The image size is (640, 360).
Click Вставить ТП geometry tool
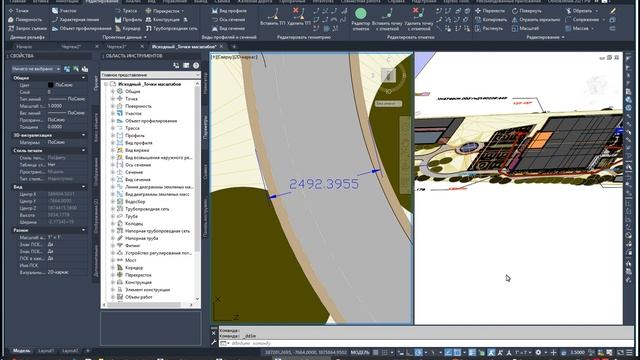click(x=273, y=17)
